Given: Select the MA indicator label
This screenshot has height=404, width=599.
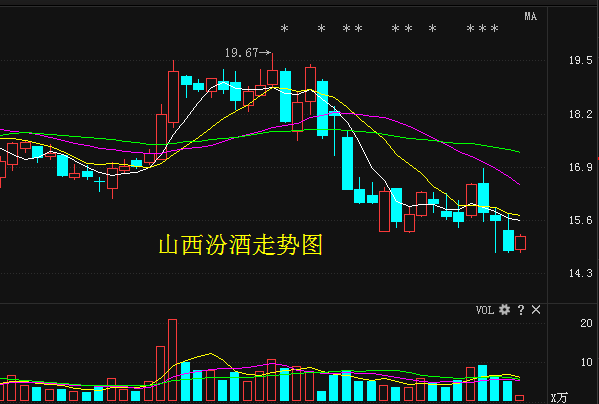Looking at the screenshot, I should (531, 16).
